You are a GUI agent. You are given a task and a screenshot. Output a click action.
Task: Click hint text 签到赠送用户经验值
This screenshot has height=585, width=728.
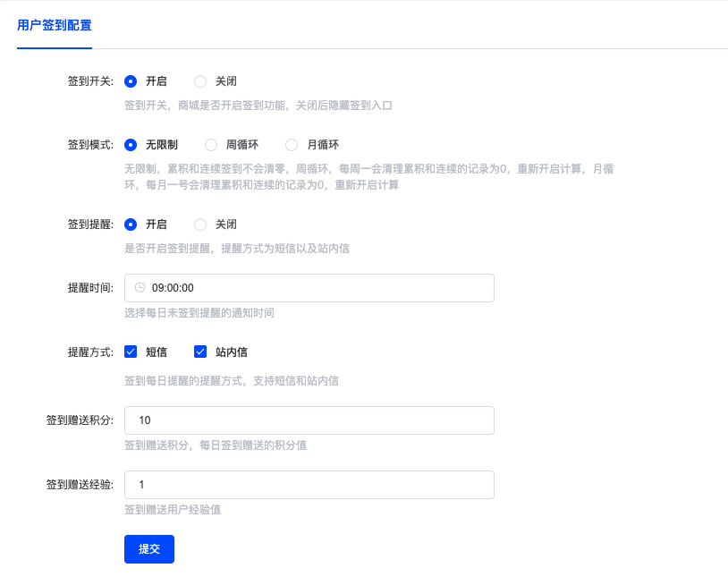pyautogui.click(x=173, y=510)
